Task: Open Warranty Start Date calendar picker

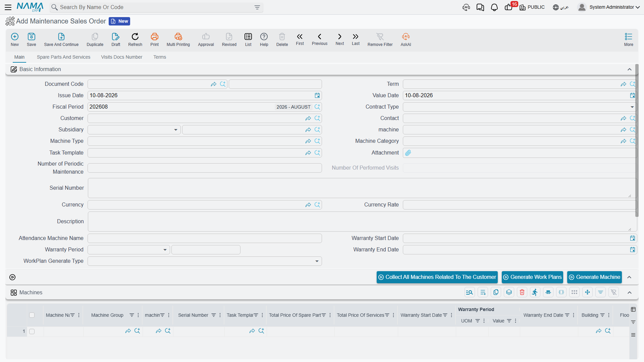Action: pos(632,238)
